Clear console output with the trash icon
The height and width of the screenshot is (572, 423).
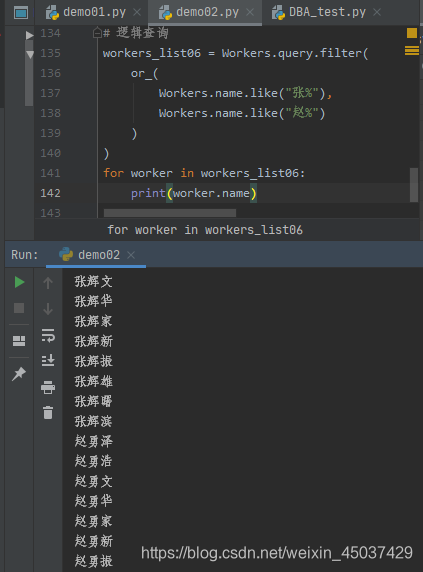(48, 413)
